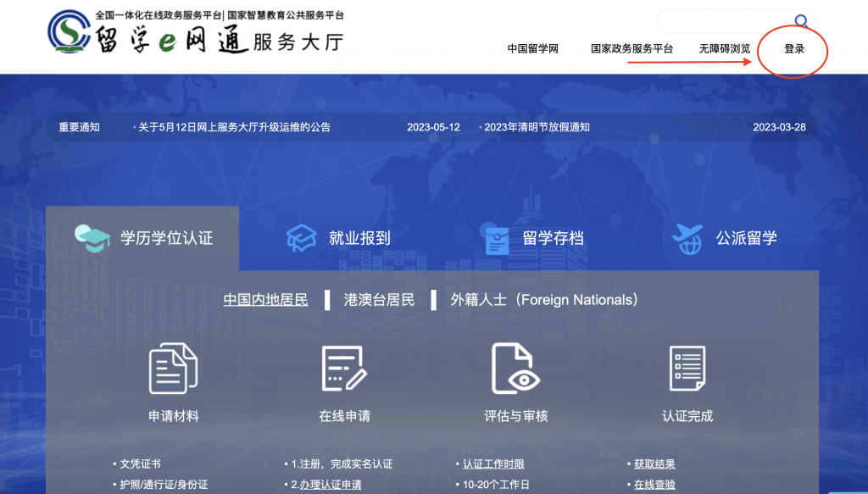Click the 登录 login button

(794, 49)
